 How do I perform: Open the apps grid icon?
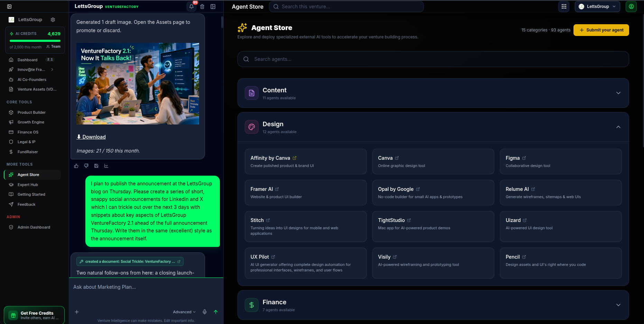564,7
